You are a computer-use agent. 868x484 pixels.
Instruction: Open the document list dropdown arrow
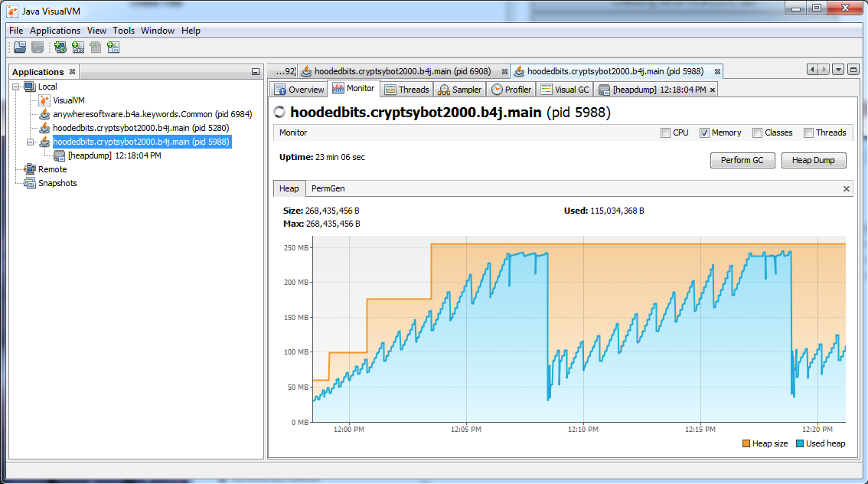pyautogui.click(x=838, y=69)
